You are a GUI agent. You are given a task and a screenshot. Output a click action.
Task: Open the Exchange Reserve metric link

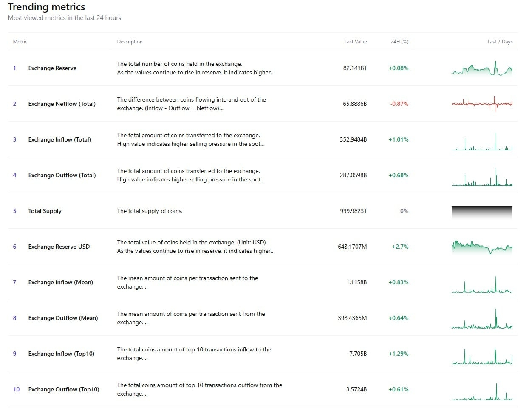coord(52,68)
